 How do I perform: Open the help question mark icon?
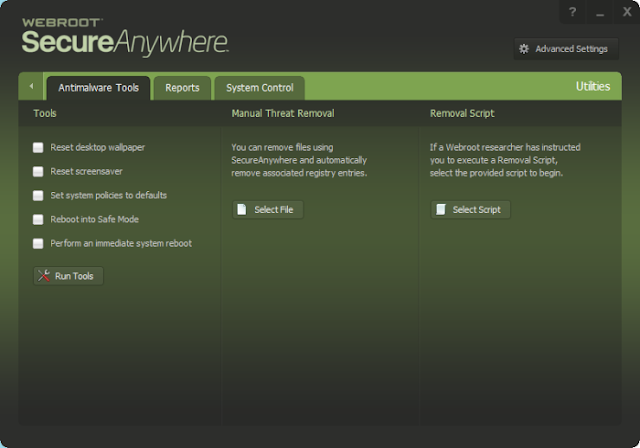pyautogui.click(x=572, y=12)
